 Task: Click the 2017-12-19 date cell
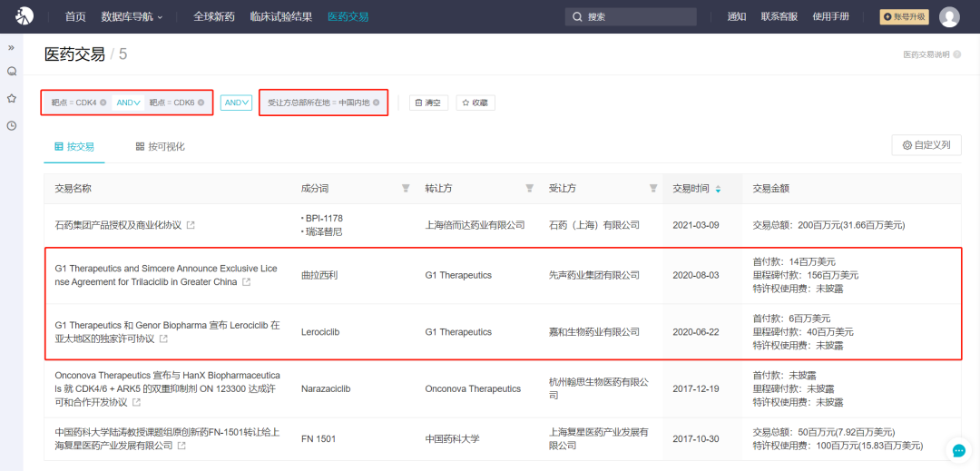click(696, 388)
